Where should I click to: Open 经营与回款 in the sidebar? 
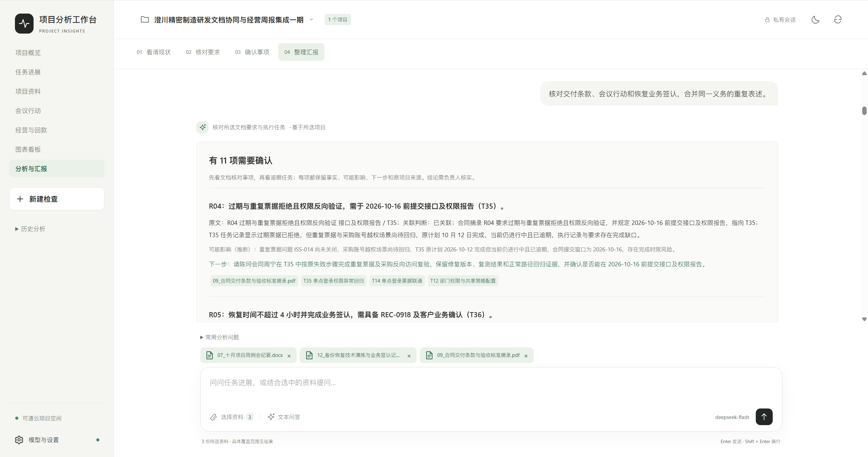[x=57, y=130]
